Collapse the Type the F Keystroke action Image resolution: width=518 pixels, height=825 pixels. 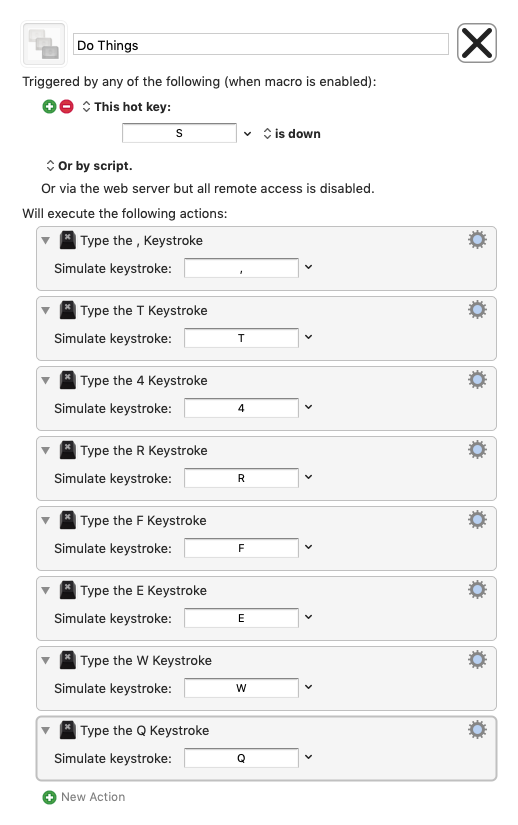coord(46,520)
